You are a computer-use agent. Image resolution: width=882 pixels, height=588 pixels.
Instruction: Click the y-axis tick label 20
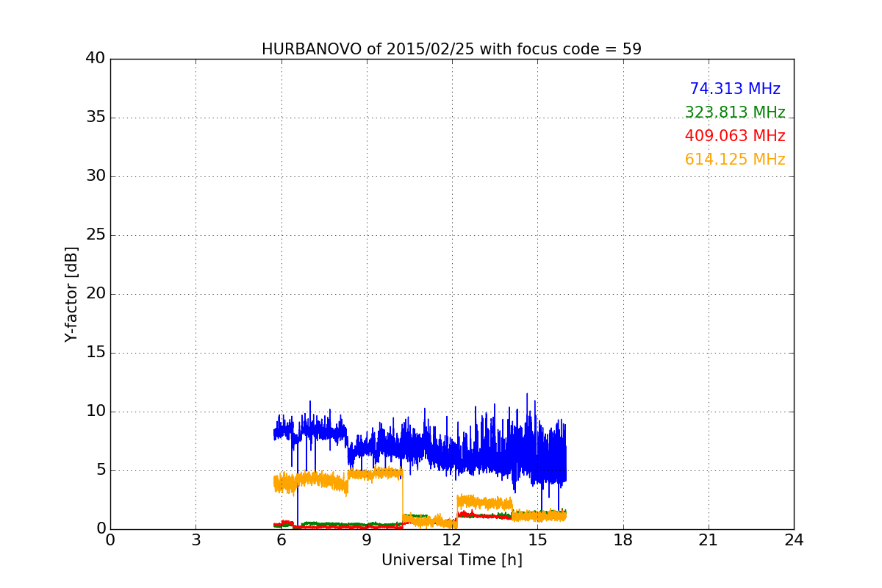pyautogui.click(x=96, y=294)
